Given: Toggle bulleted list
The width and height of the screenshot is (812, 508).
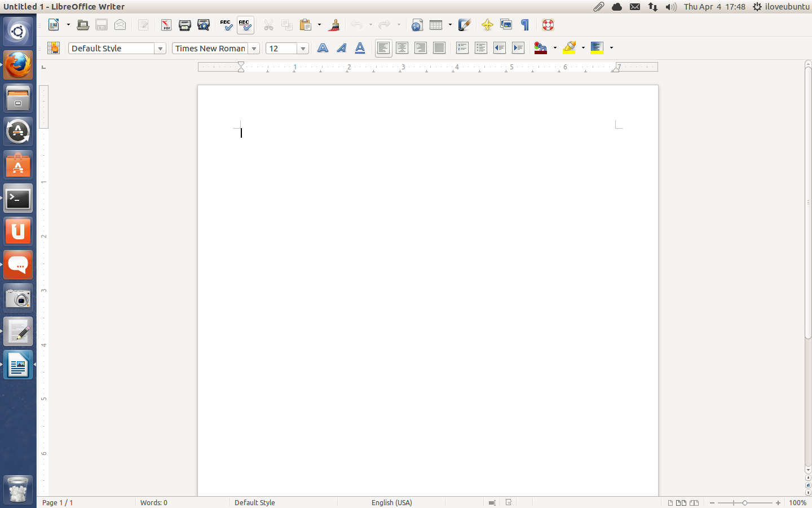Looking at the screenshot, I should 480,48.
